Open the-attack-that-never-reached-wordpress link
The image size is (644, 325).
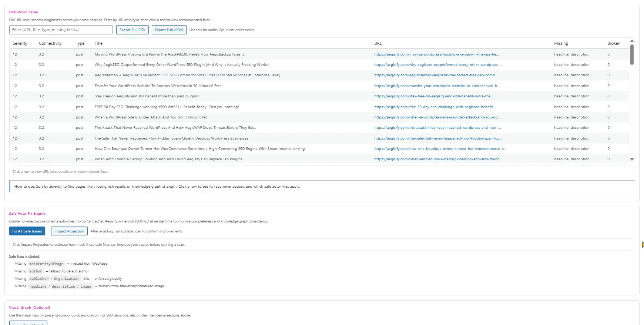437,127
